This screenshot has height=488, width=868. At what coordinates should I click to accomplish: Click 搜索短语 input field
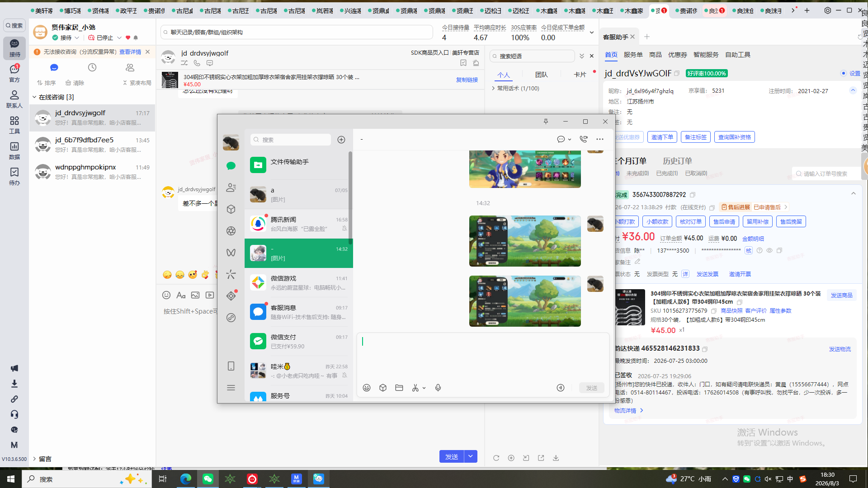[532, 56]
